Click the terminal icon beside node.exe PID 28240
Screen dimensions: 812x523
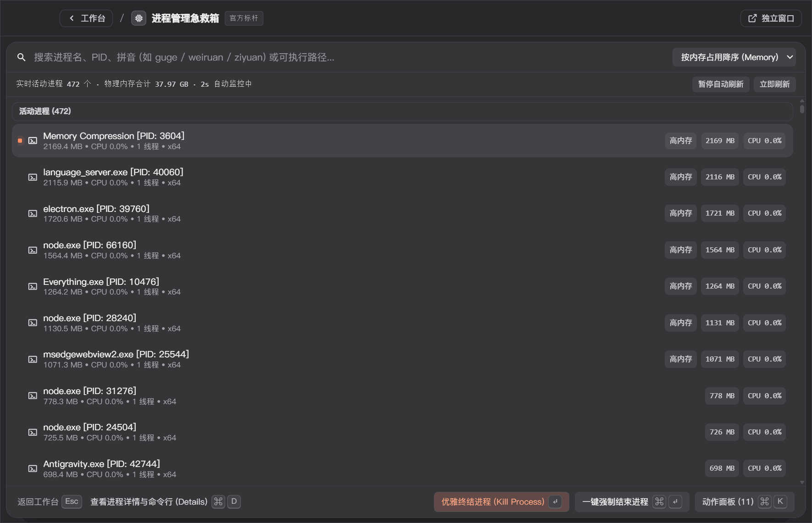coord(33,323)
